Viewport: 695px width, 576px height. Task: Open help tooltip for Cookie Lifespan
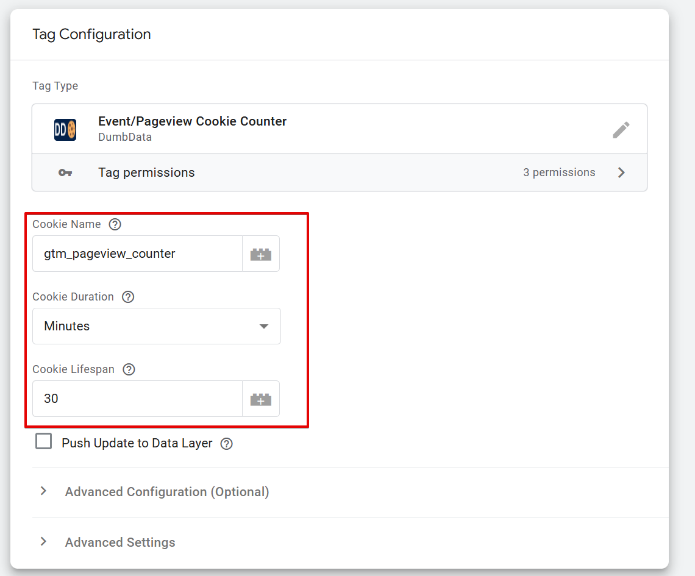point(129,369)
